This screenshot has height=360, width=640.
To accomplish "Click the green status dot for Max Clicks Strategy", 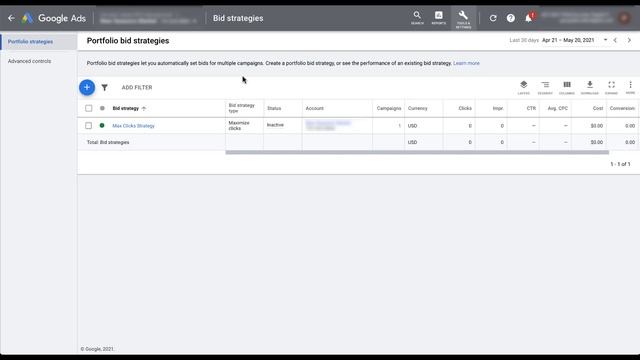I will [x=102, y=126].
